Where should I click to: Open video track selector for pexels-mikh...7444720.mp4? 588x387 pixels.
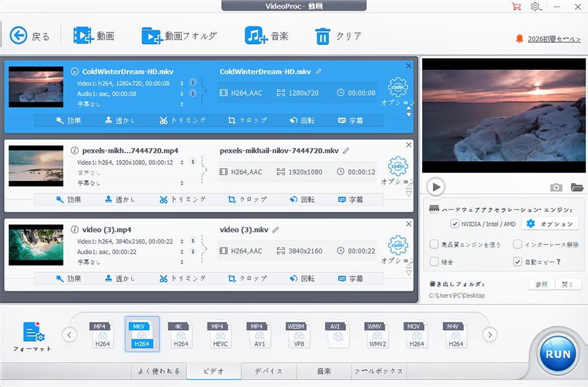[182, 162]
